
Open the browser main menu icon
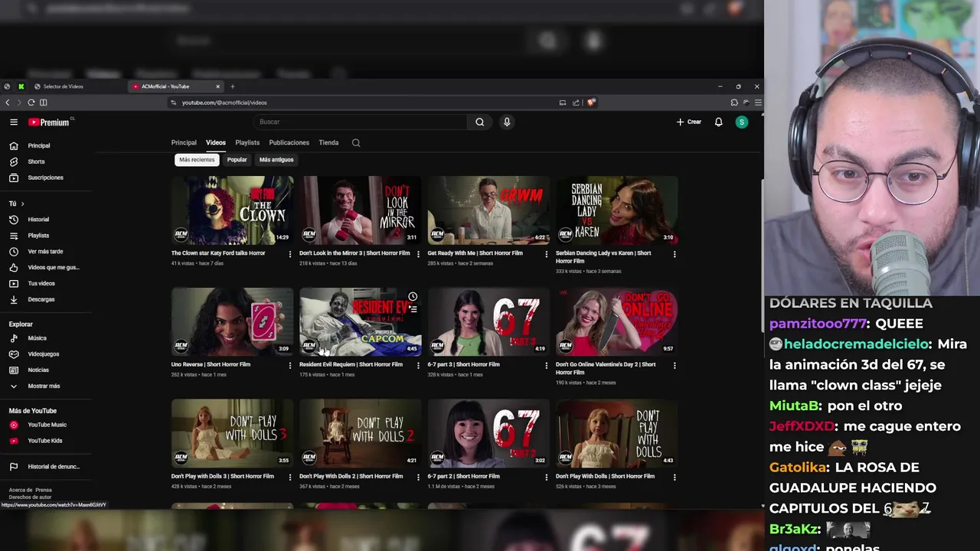758,103
